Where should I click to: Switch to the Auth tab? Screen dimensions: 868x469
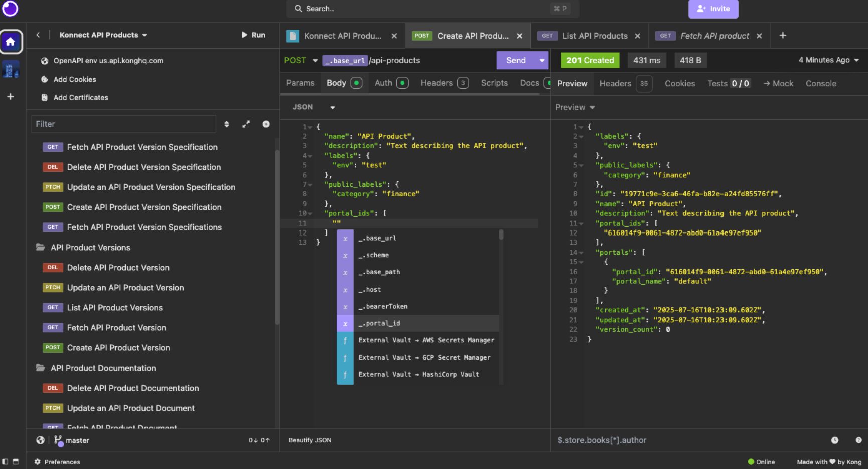[391, 83]
